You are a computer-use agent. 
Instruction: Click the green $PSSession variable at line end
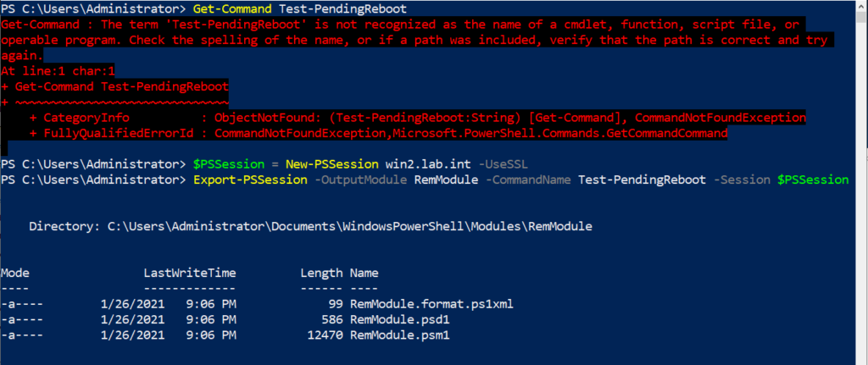[x=813, y=180]
